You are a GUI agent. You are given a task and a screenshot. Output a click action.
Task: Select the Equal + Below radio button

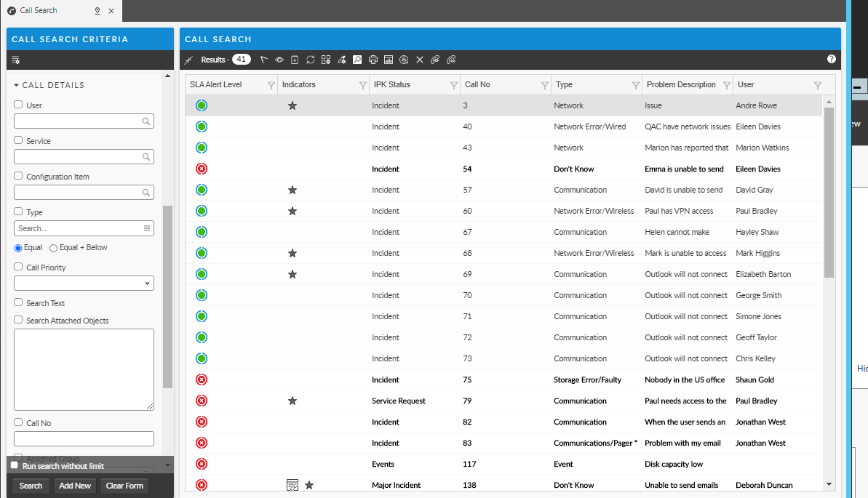click(54, 248)
